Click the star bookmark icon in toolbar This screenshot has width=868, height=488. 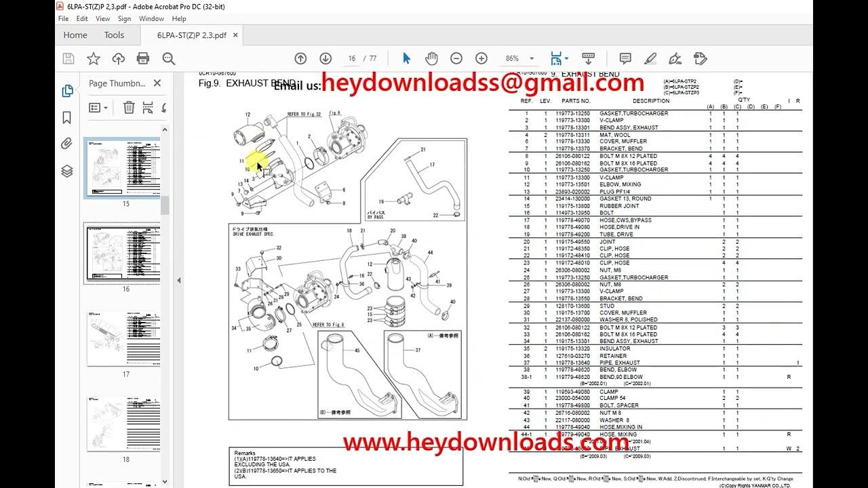94,59
